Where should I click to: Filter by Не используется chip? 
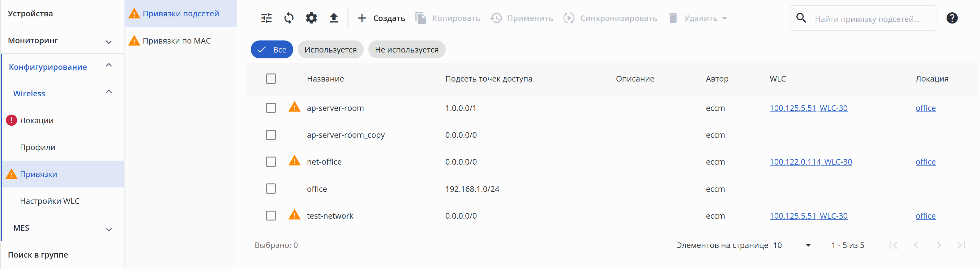[406, 50]
